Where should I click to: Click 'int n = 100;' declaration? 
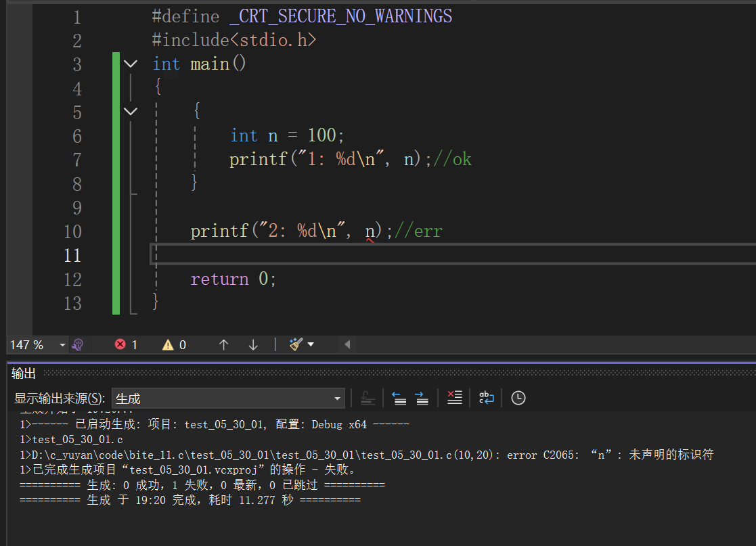(x=288, y=135)
